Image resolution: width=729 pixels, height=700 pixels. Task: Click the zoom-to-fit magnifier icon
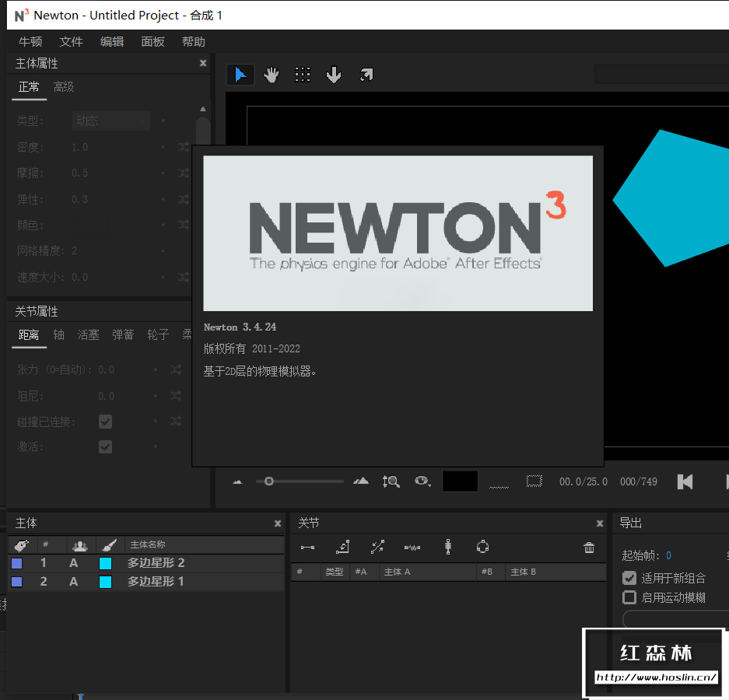coord(391,481)
